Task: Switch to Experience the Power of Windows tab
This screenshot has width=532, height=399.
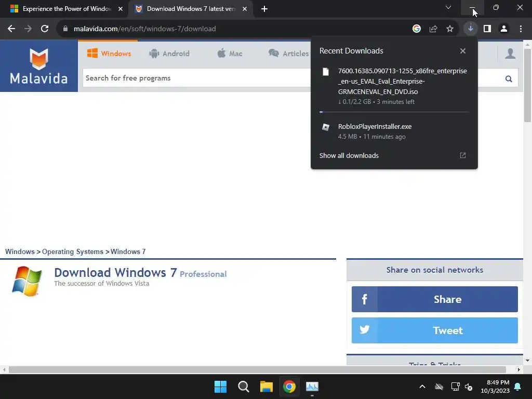Action: click(64, 9)
